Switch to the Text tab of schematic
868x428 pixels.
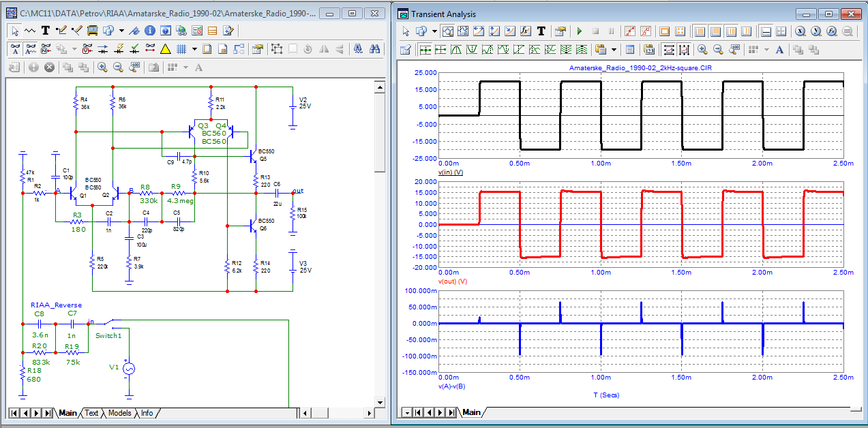[x=91, y=413]
